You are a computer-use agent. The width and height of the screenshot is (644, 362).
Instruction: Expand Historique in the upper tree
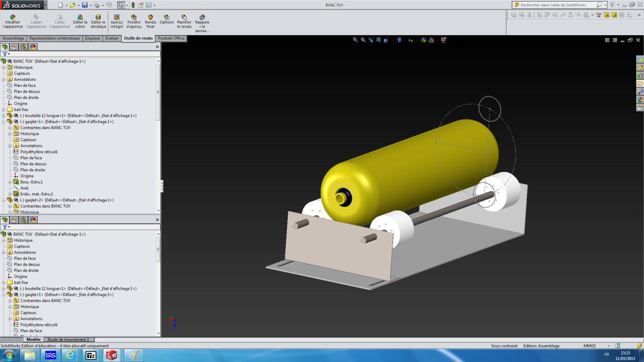point(4,67)
